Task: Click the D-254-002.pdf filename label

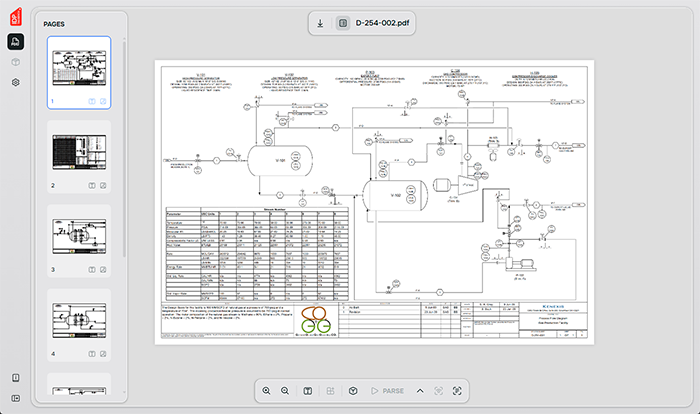Action: pos(376,22)
